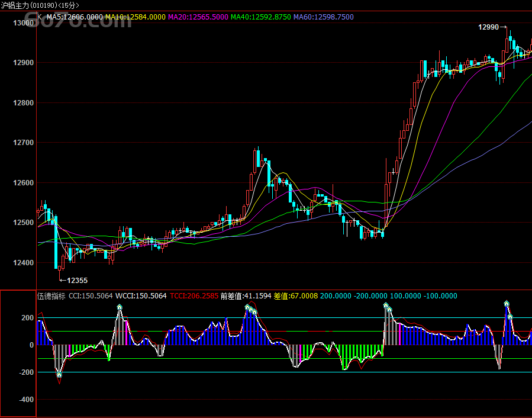
Task: Select the green MA40 legend entry
Action: (x=260, y=17)
